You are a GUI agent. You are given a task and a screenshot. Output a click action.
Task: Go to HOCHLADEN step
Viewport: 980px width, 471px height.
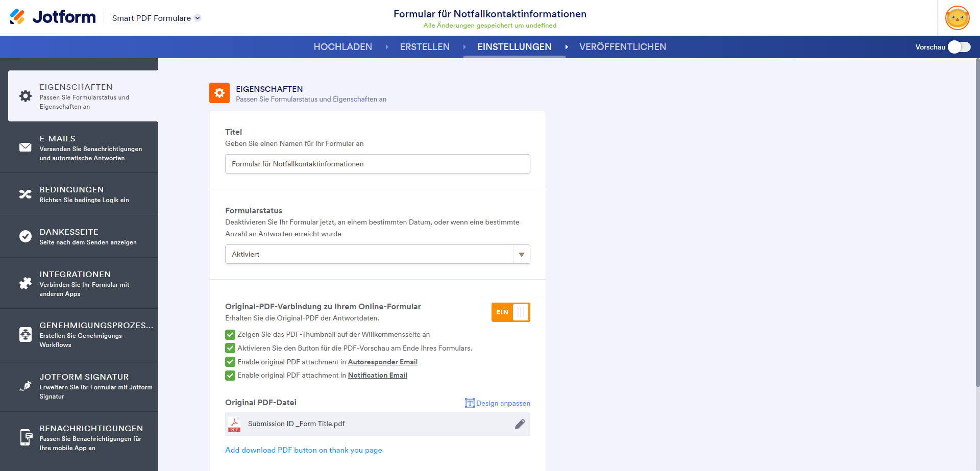[x=342, y=47]
